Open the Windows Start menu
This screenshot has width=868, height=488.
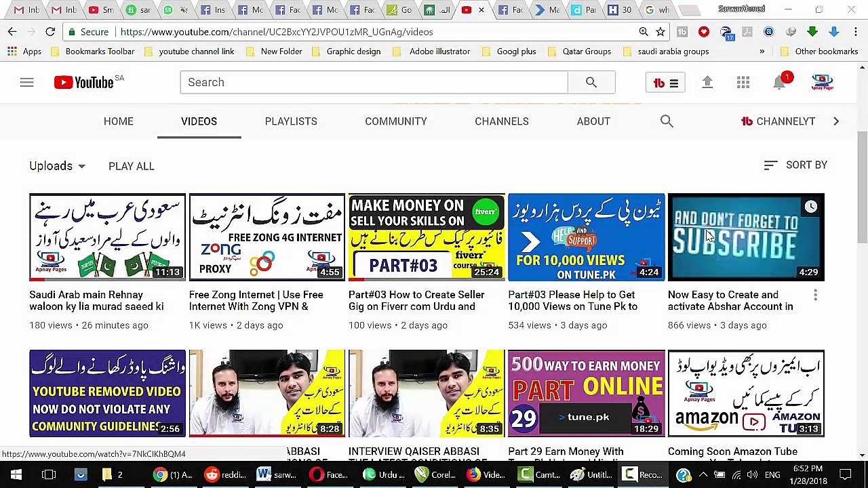point(16,474)
